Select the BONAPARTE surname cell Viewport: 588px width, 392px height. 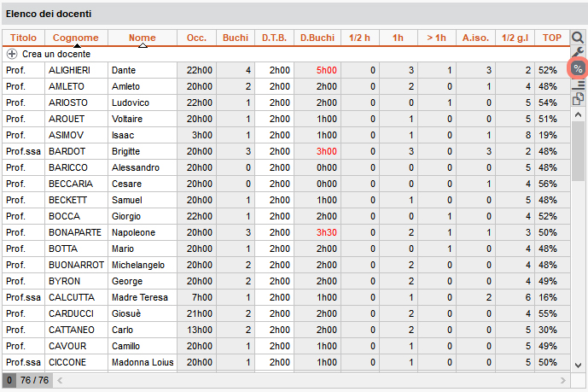[76, 232]
